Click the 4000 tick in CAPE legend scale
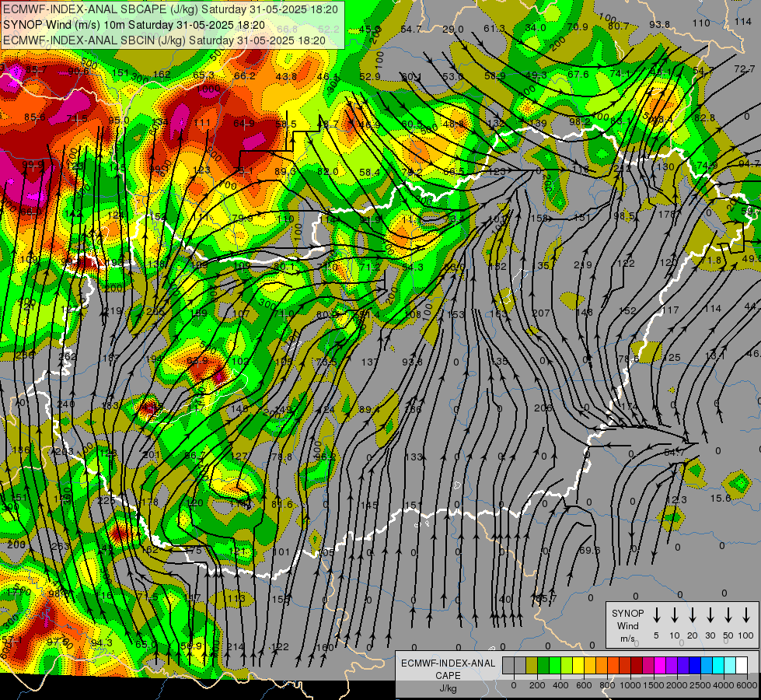The width and height of the screenshot is (761, 700). (723, 685)
